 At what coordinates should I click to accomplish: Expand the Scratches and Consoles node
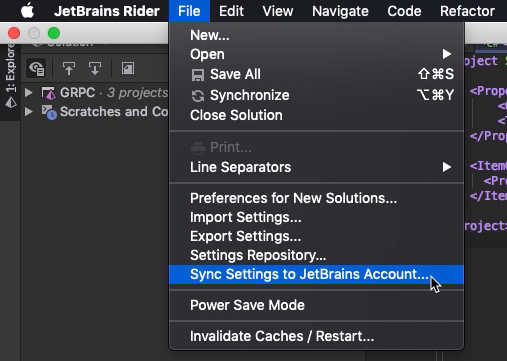pos(29,111)
